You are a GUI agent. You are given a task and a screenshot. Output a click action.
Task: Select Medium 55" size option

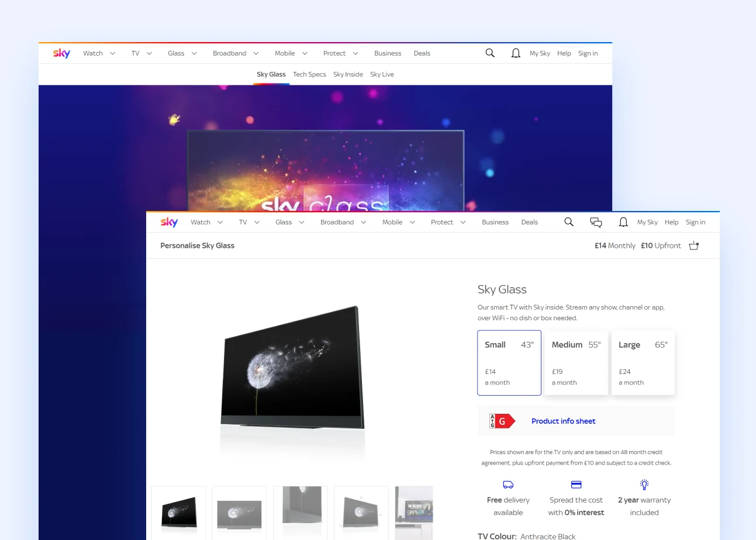point(576,363)
